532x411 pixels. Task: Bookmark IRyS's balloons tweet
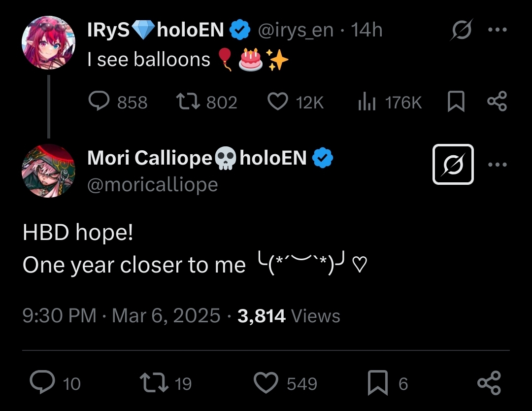pos(456,102)
